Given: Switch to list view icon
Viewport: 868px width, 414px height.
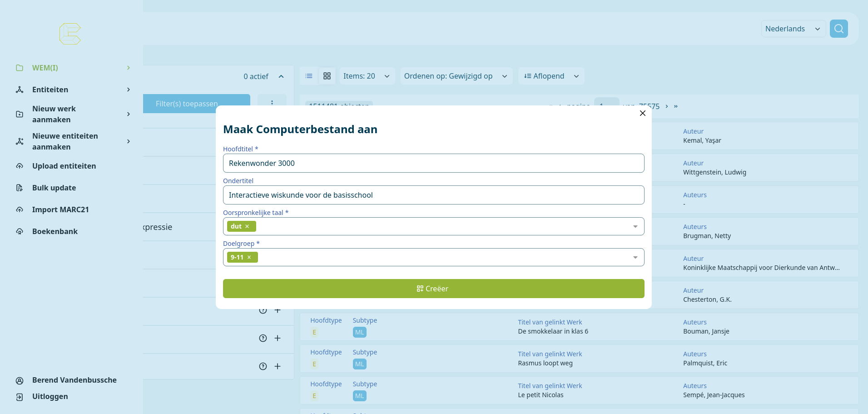Looking at the screenshot, I should tap(309, 76).
